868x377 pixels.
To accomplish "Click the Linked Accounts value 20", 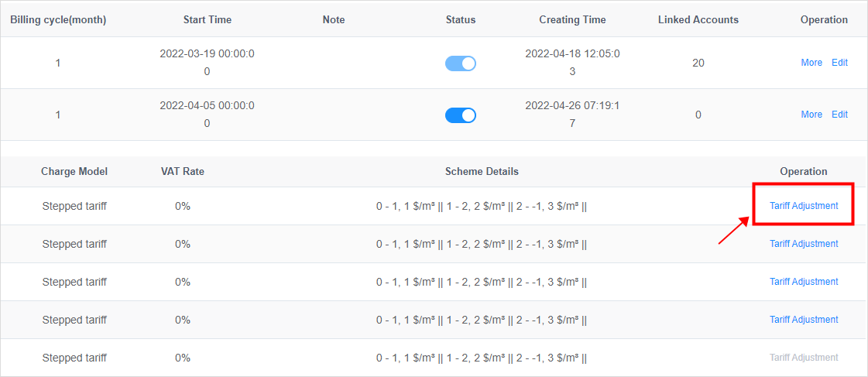I will point(698,63).
